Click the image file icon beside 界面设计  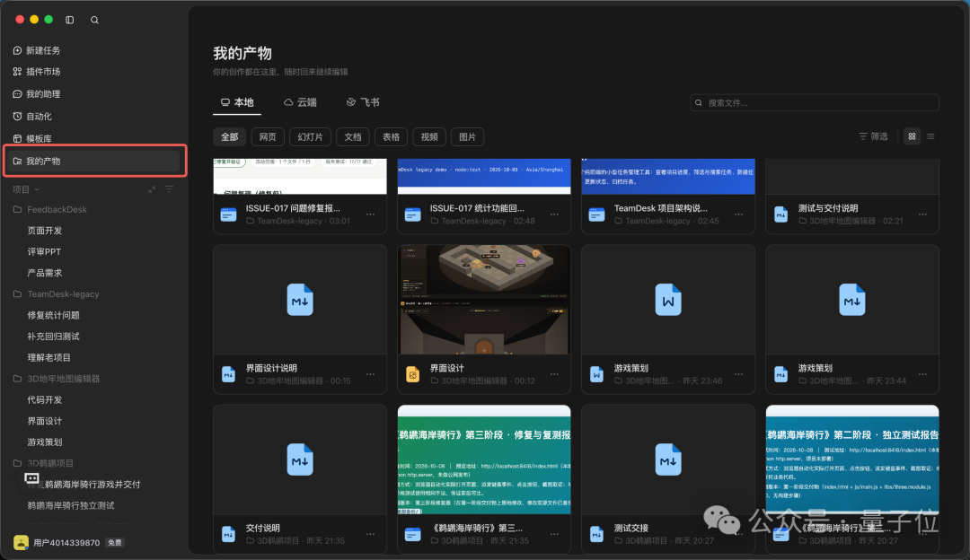(412, 374)
